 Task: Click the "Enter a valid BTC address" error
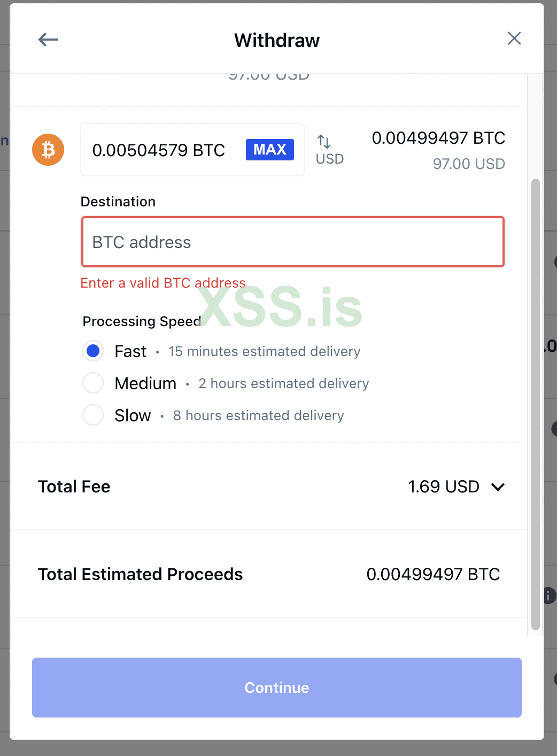tap(163, 283)
